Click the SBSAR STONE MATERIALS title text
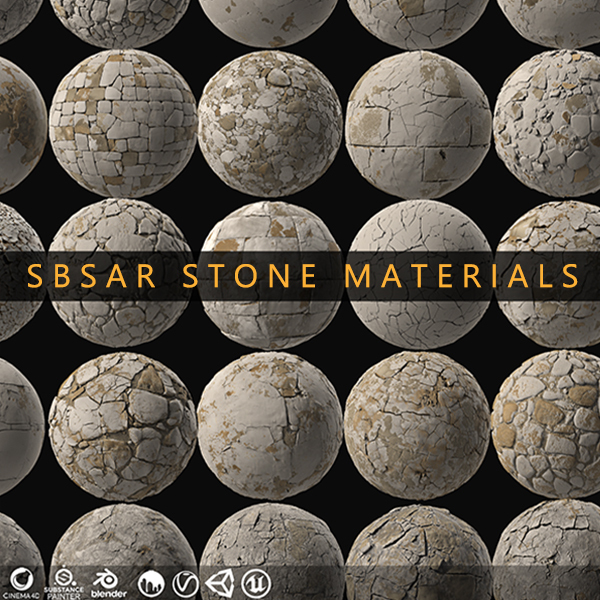Viewport: 600px width, 600px height. pos(303,276)
